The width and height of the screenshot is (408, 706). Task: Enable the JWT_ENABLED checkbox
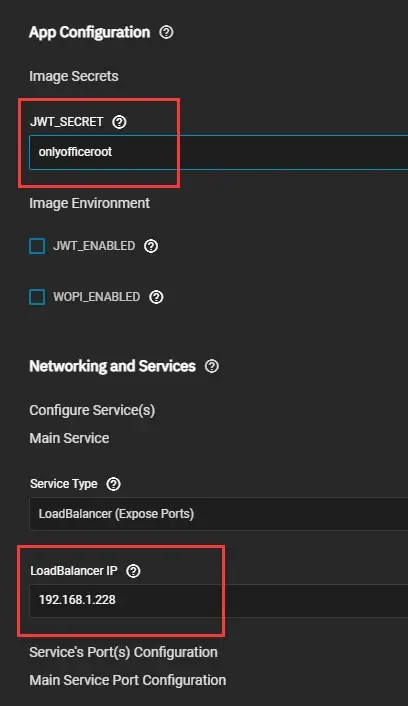tap(37, 246)
